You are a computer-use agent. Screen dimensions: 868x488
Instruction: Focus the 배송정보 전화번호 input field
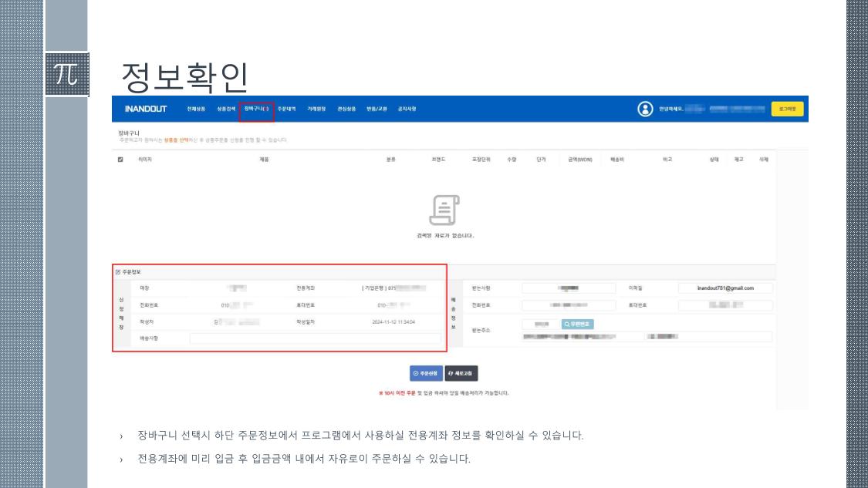point(569,305)
